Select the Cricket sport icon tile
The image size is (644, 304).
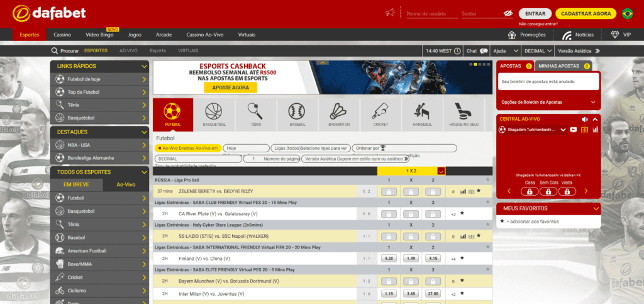coord(380,115)
